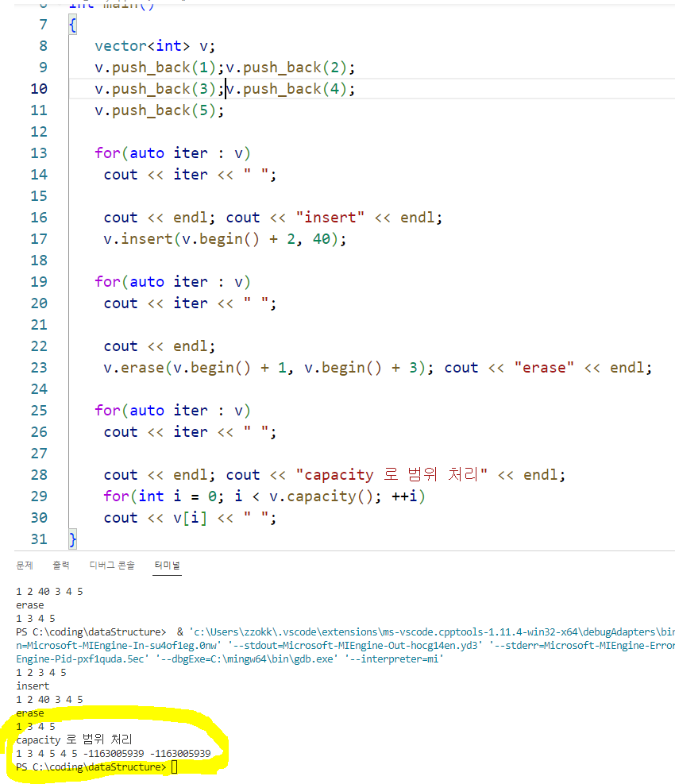
Task: Click line number 31 in the gutter
Action: coord(39,539)
